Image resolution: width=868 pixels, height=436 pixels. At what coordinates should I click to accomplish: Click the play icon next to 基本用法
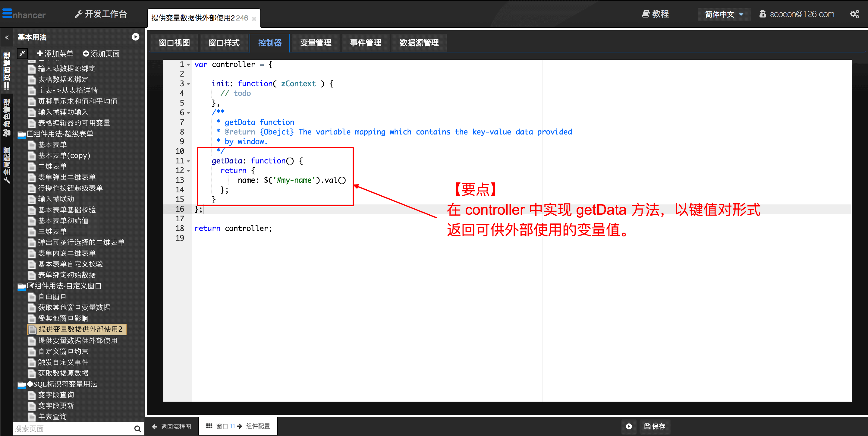click(x=135, y=37)
